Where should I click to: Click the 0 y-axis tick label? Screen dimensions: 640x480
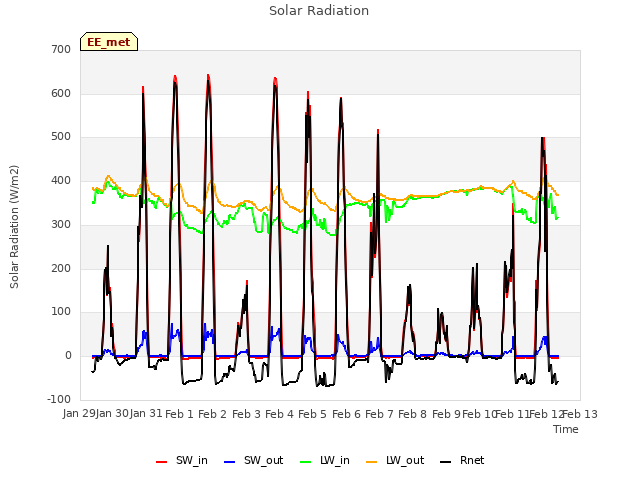click(x=68, y=356)
